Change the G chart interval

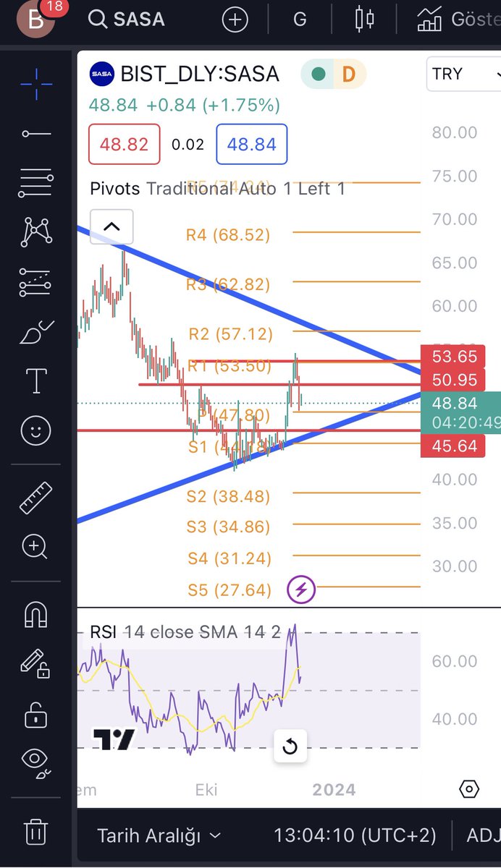[300, 20]
